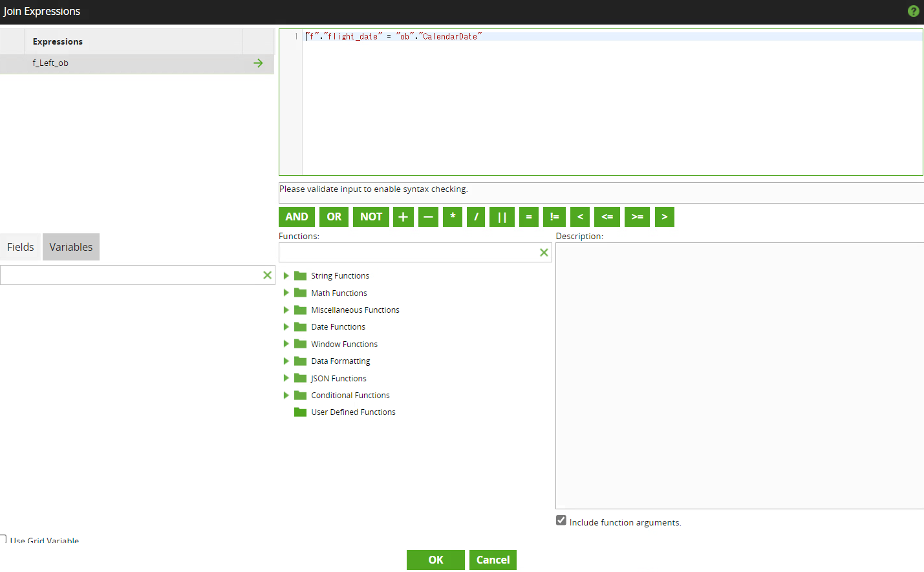Insert the multiply asterisk operator

click(453, 217)
